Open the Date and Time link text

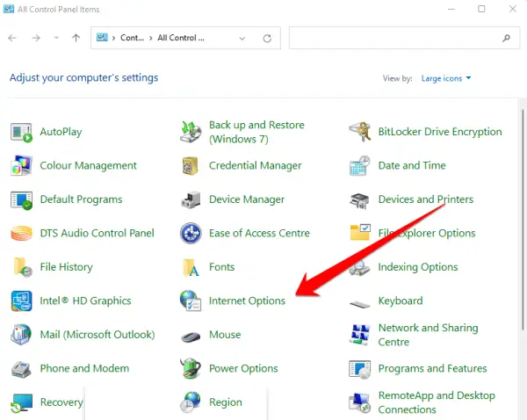(x=412, y=165)
